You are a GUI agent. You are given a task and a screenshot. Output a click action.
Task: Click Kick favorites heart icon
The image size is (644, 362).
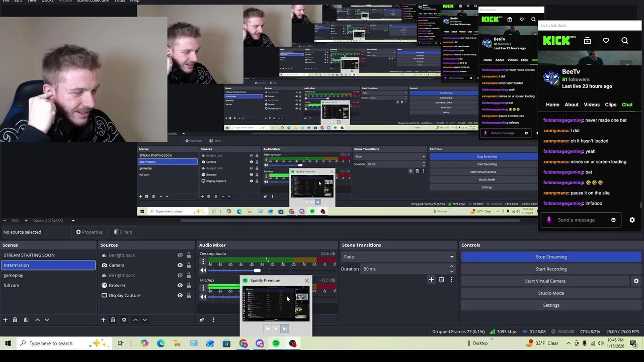click(x=606, y=41)
